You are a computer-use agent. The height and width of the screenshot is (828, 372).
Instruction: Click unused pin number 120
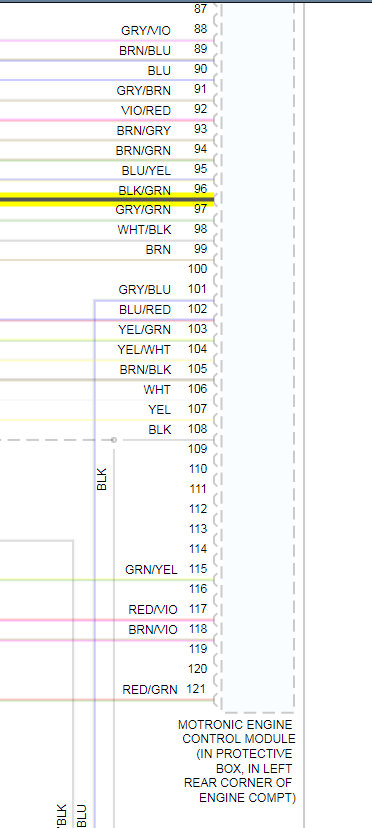point(198,669)
